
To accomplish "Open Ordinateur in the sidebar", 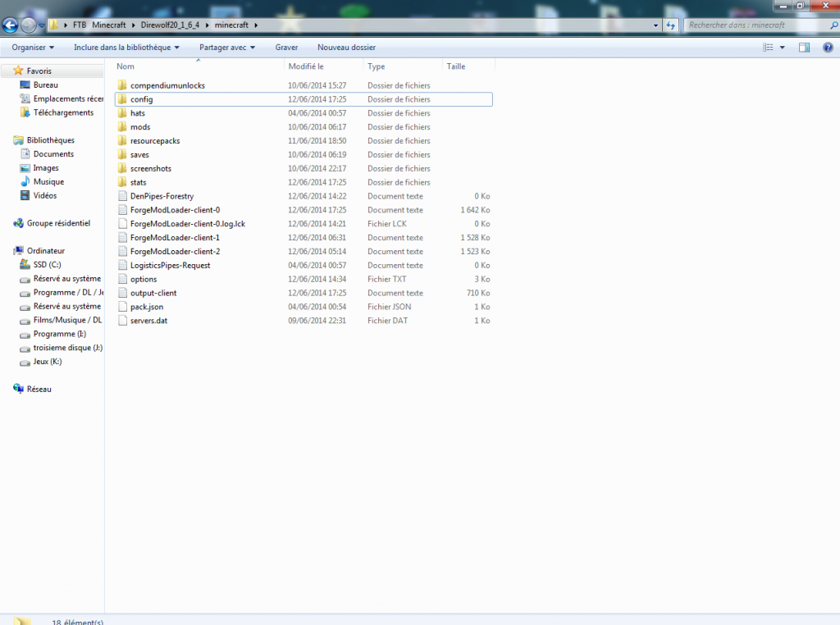I will tap(46, 251).
